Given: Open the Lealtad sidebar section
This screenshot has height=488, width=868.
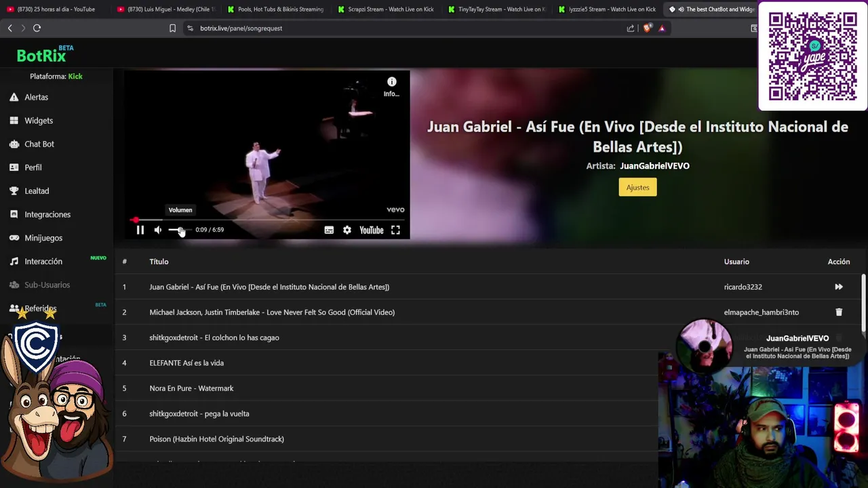Looking at the screenshot, I should (37, 191).
